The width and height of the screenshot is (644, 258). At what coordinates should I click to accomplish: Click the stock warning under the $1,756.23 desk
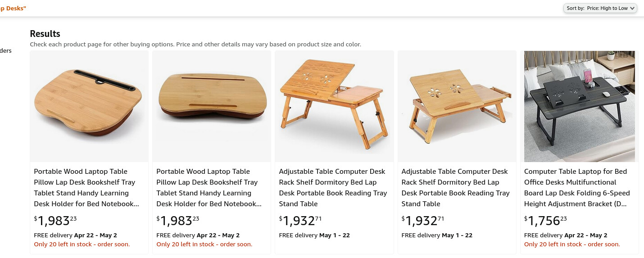coord(572,244)
